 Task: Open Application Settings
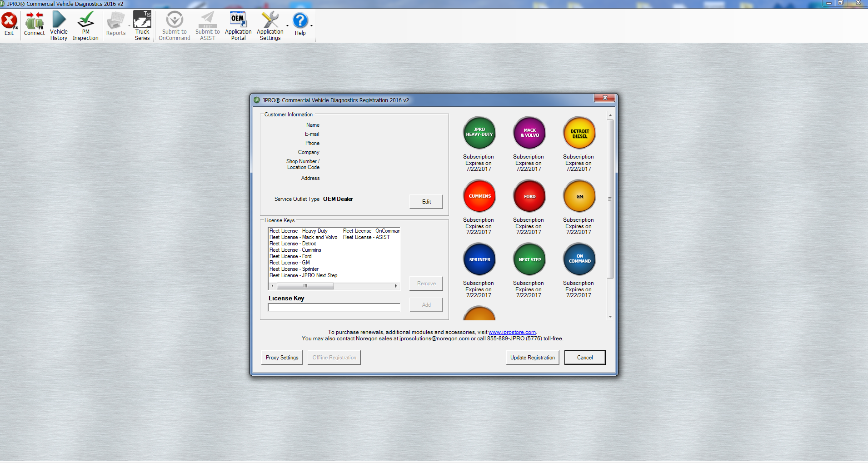tap(270, 26)
